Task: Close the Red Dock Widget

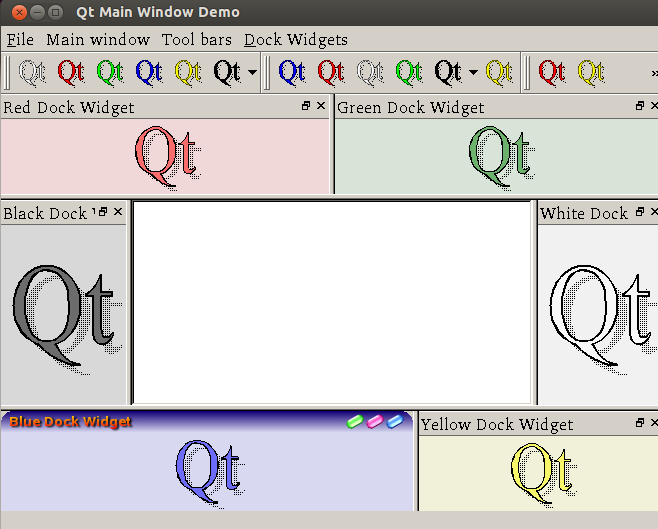Action: click(x=321, y=106)
